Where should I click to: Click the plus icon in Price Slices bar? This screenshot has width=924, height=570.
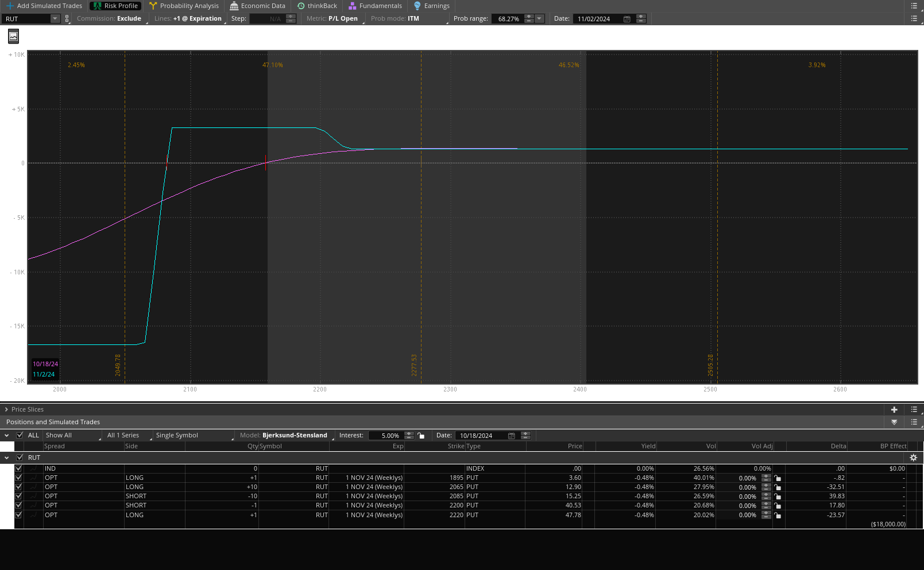[894, 410]
